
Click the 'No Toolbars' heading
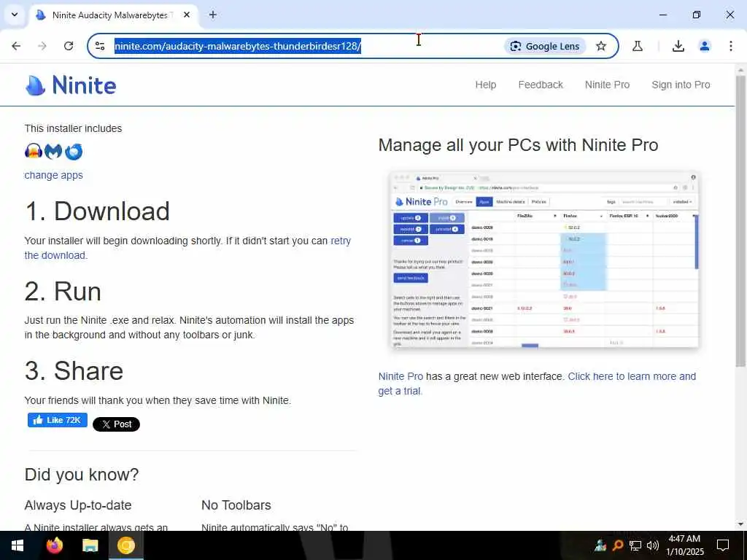coord(236,505)
